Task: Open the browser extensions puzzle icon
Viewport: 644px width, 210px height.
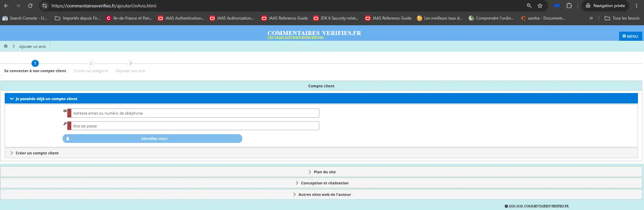Action: point(569,6)
